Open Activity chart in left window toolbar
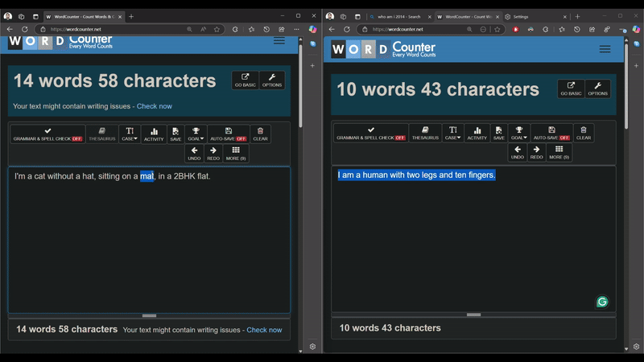Viewport: 644px width, 362px height. coord(154,134)
